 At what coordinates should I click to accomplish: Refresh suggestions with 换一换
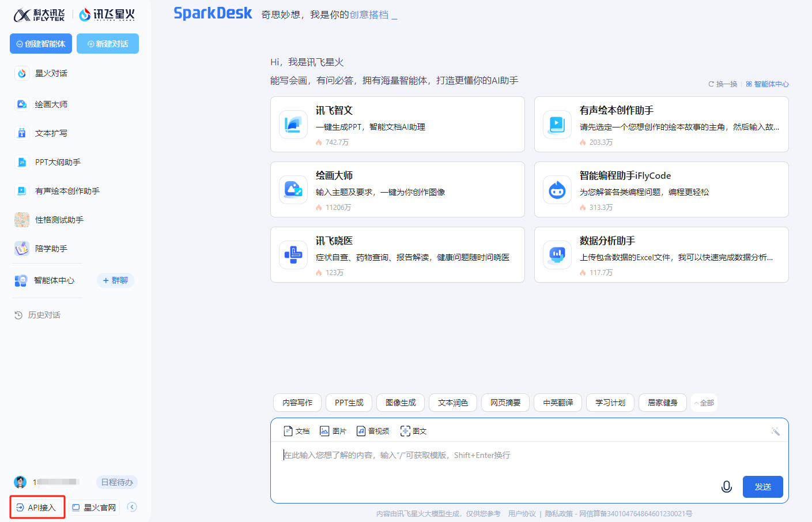pyautogui.click(x=723, y=84)
